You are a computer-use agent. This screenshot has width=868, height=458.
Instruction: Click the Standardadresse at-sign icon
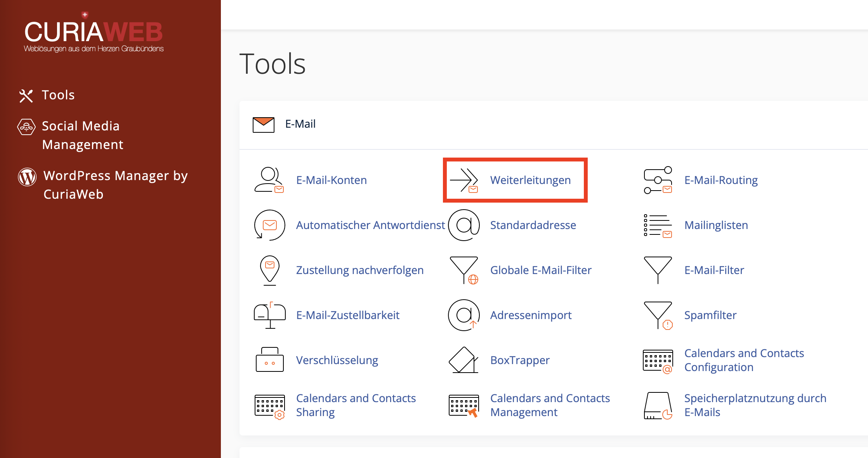click(x=464, y=225)
